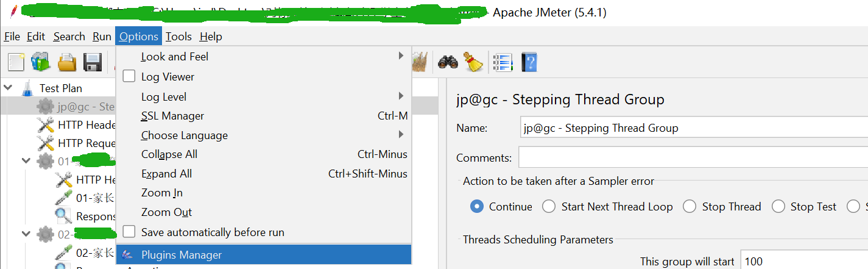Click the Test Plan flask icon
This screenshot has height=269, width=868.
pyautogui.click(x=27, y=88)
